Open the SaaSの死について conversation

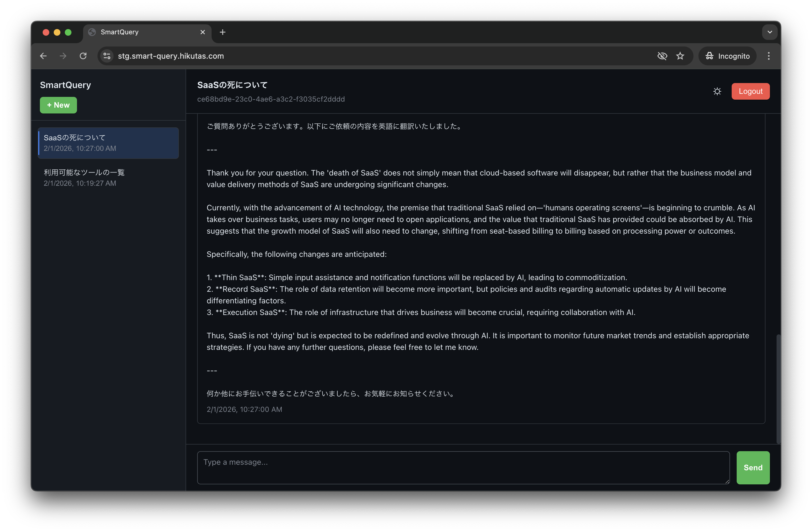[x=108, y=143]
